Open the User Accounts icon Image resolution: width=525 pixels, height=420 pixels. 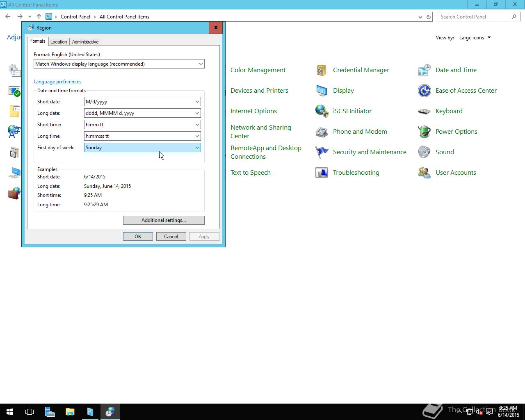(x=424, y=173)
